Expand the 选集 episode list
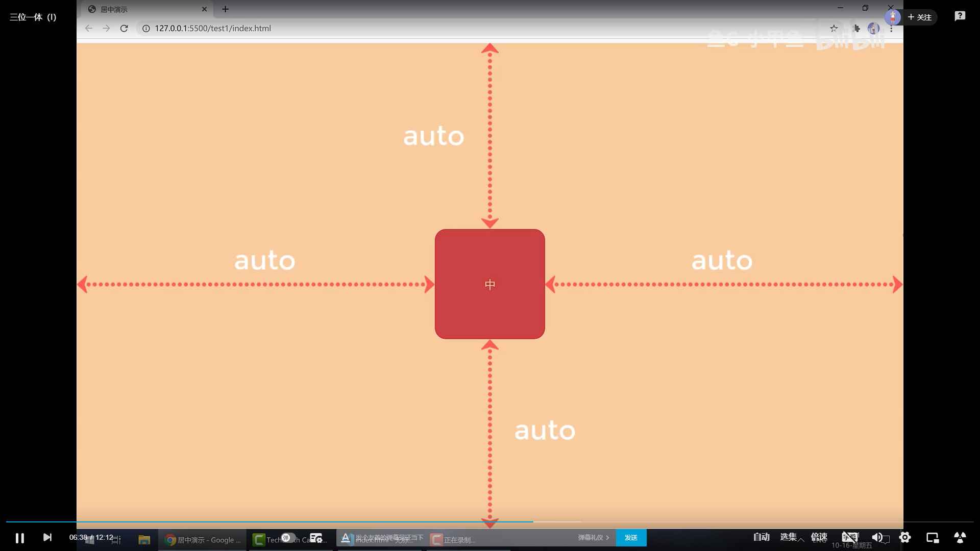 click(x=788, y=537)
